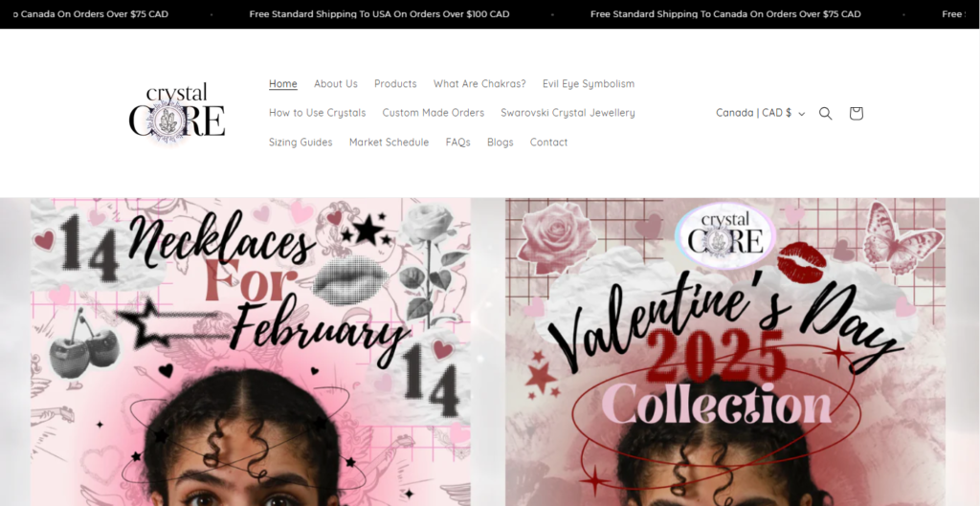Screen dimensions: 980x506
Task: Expand the Canada | CAD $ currency selector
Action: 760,113
